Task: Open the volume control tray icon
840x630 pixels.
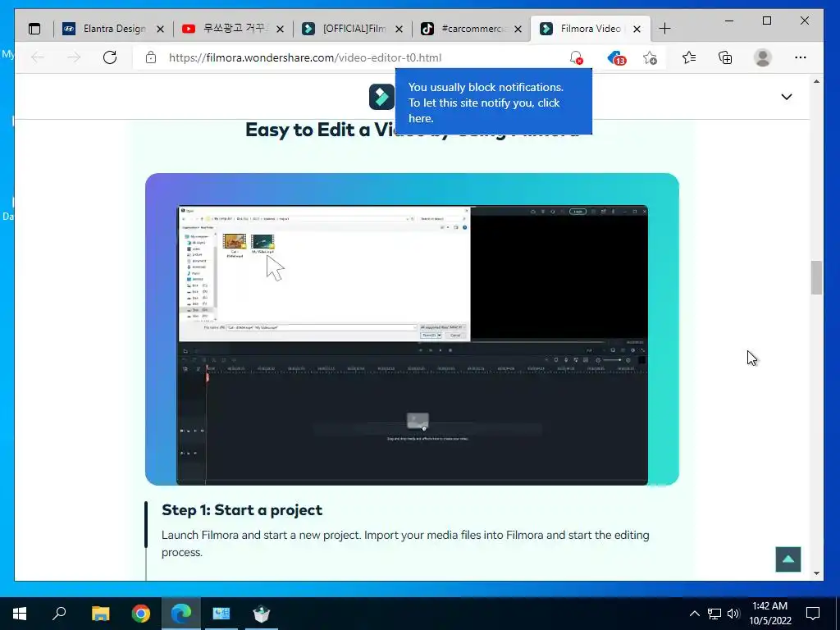Action: pos(733,614)
